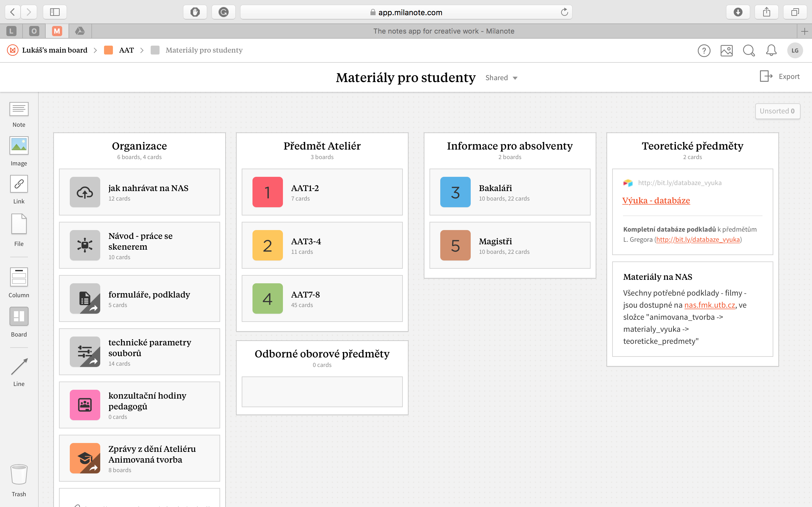Image resolution: width=812 pixels, height=507 pixels.
Task: Select the Note tool in sidebar
Action: (x=19, y=109)
